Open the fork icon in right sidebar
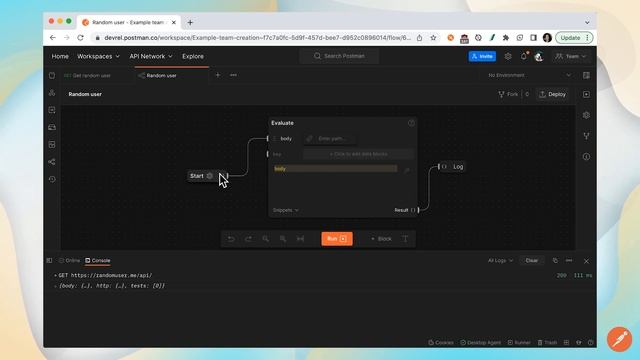 587,136
